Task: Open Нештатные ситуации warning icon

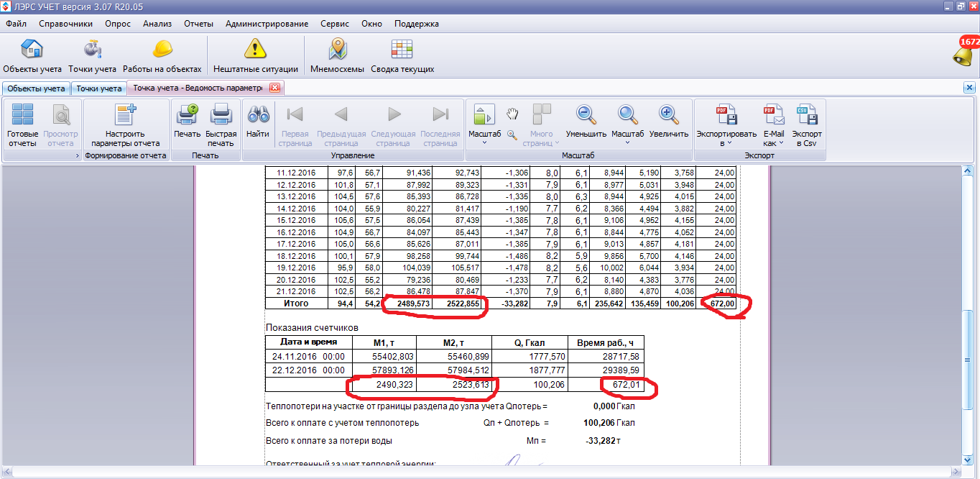Action: click(255, 56)
